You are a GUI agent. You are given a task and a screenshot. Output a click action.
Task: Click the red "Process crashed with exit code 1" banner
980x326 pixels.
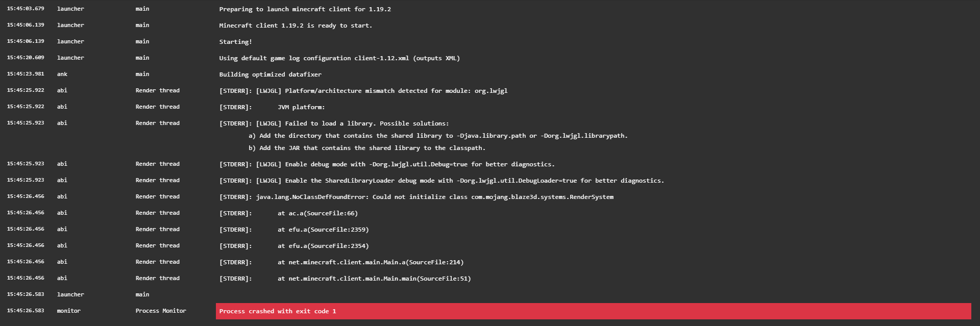[593, 311]
